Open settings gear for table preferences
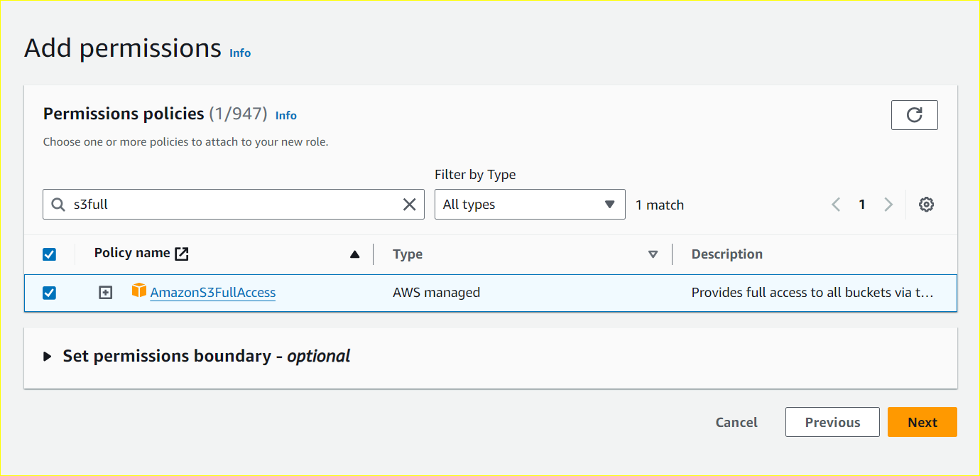 926,204
